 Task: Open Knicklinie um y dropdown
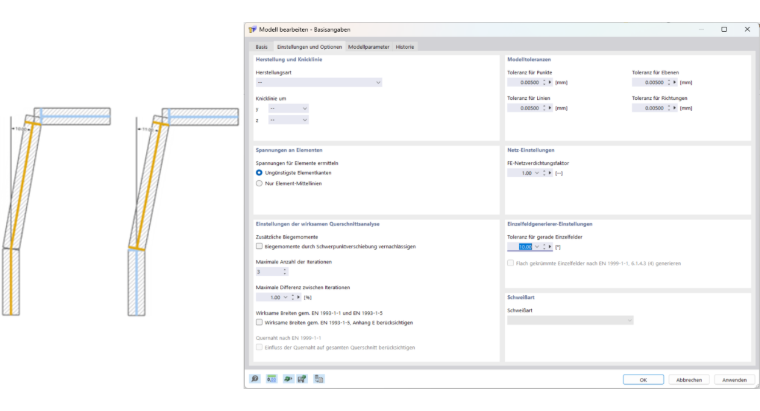(288, 109)
